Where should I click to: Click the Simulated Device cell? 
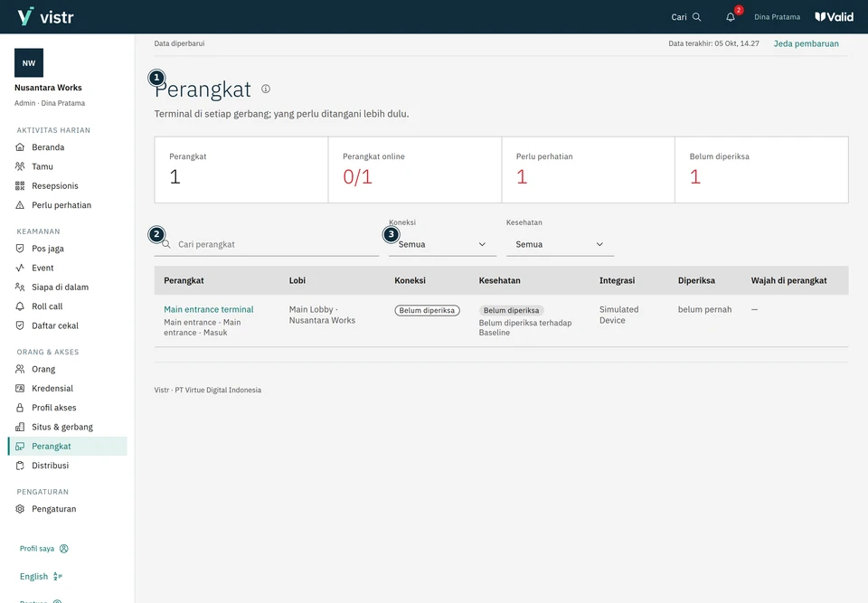(x=618, y=316)
